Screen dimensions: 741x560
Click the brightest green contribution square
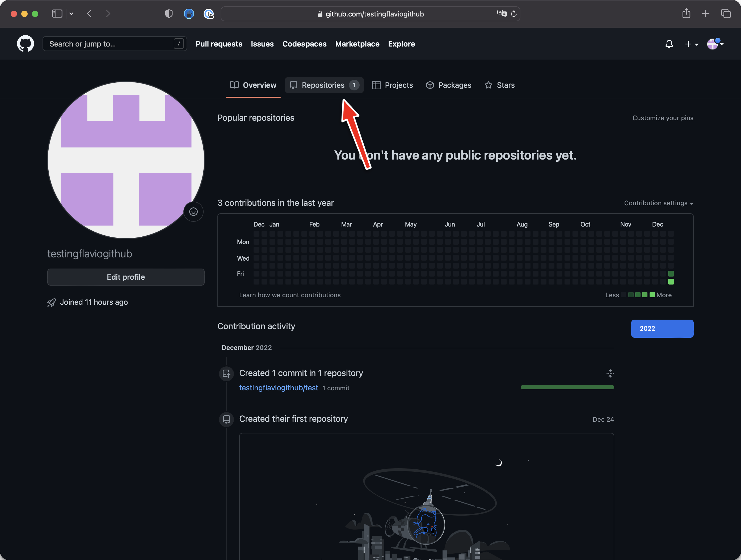pos(671,282)
